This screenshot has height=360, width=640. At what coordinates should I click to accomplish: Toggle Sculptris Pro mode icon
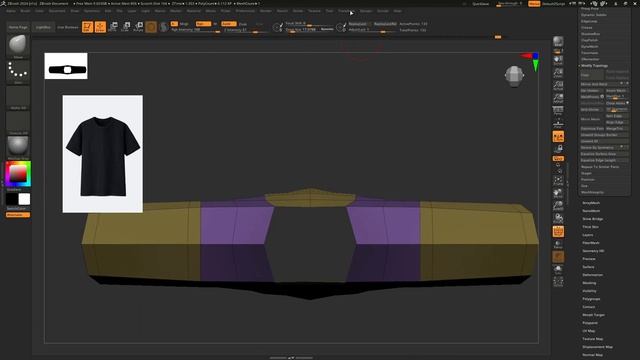click(x=164, y=27)
